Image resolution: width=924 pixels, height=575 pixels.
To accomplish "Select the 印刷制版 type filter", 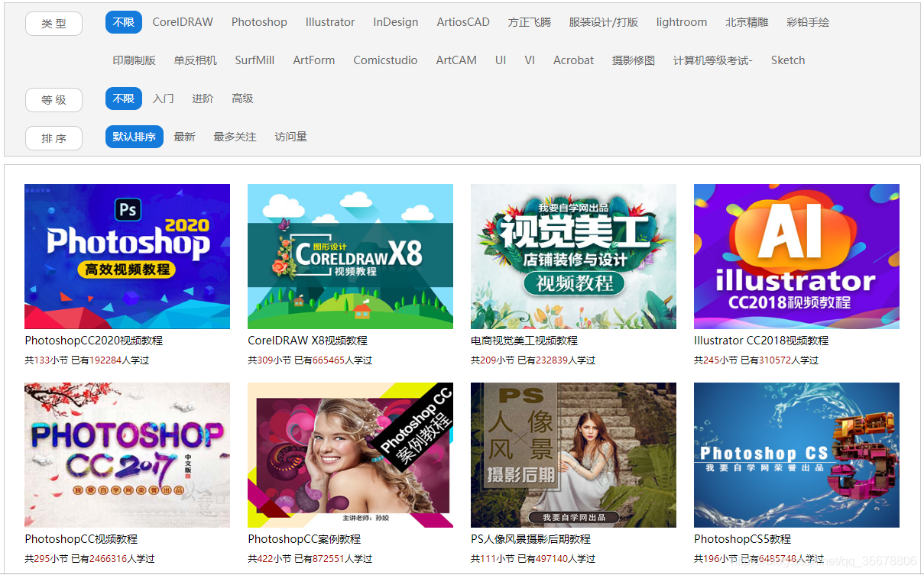I will (x=134, y=60).
